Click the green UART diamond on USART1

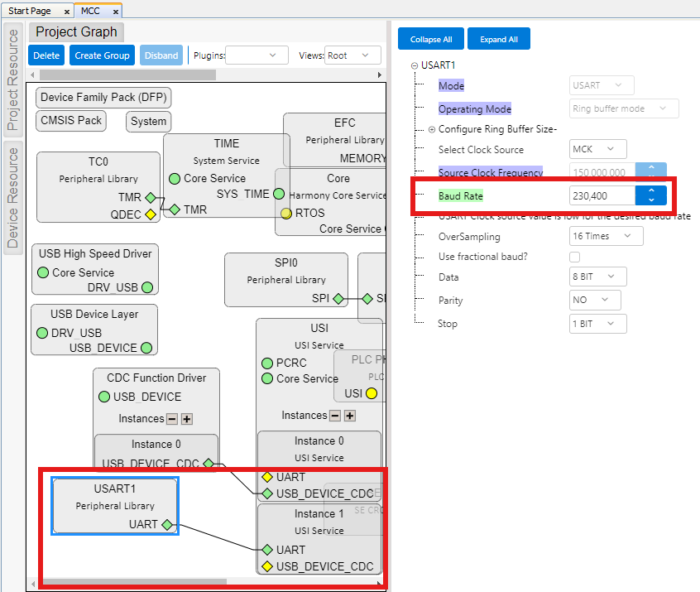(x=167, y=525)
